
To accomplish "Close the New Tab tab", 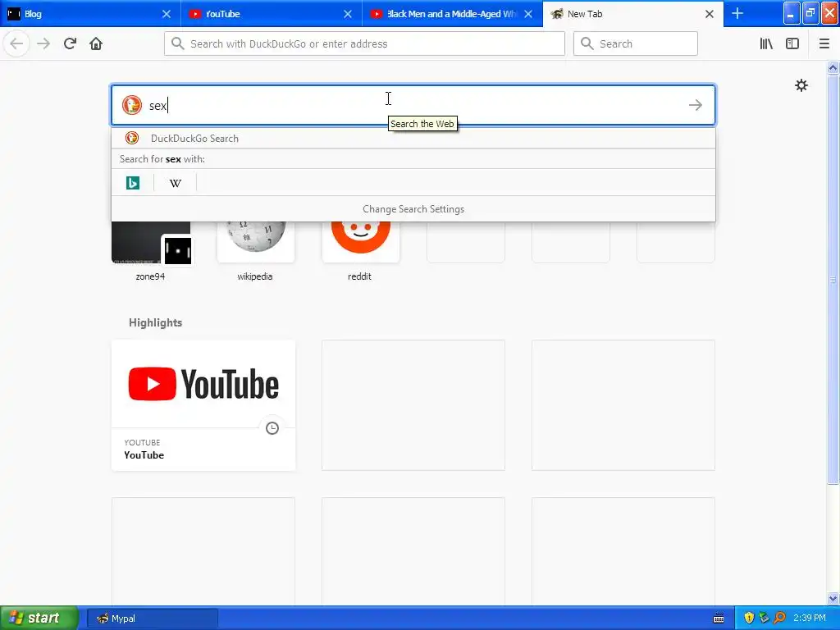I will (710, 14).
